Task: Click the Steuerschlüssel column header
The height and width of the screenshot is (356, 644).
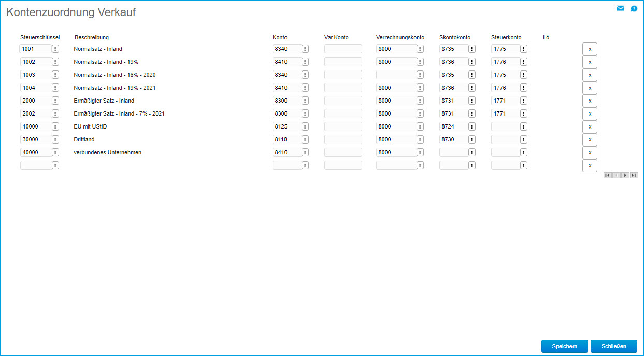Action: click(x=40, y=37)
